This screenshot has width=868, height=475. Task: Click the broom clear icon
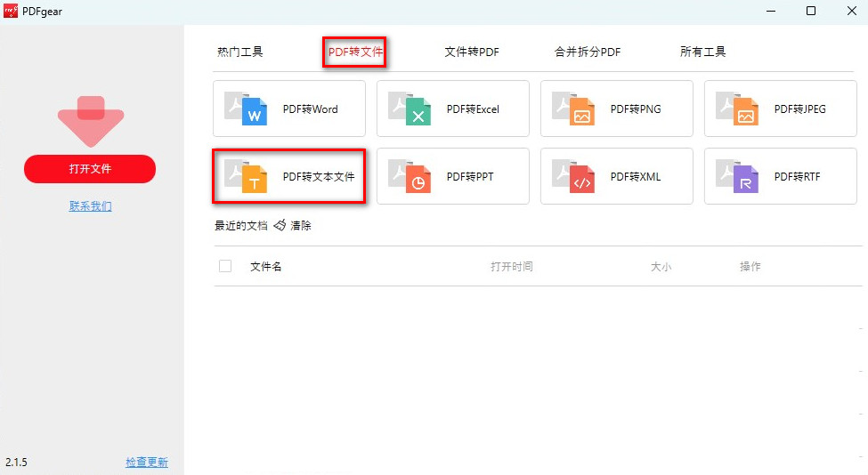tap(280, 225)
